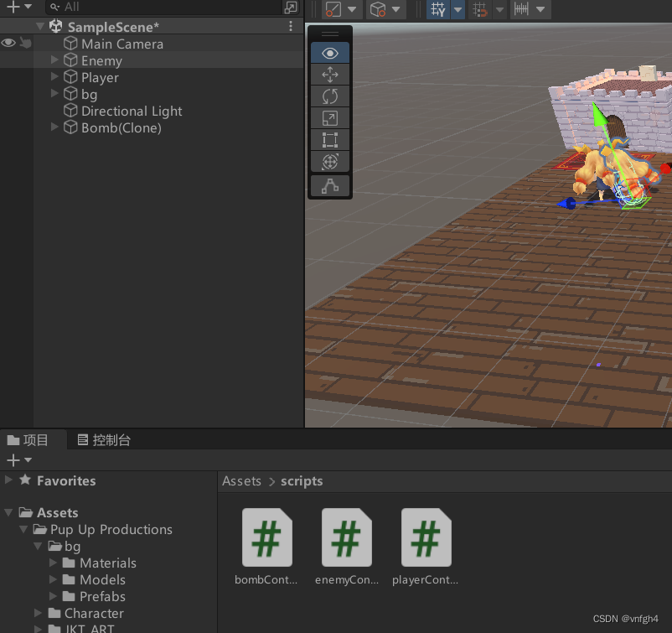
Task: Collapse the Assets folder tree
Action: [8, 512]
